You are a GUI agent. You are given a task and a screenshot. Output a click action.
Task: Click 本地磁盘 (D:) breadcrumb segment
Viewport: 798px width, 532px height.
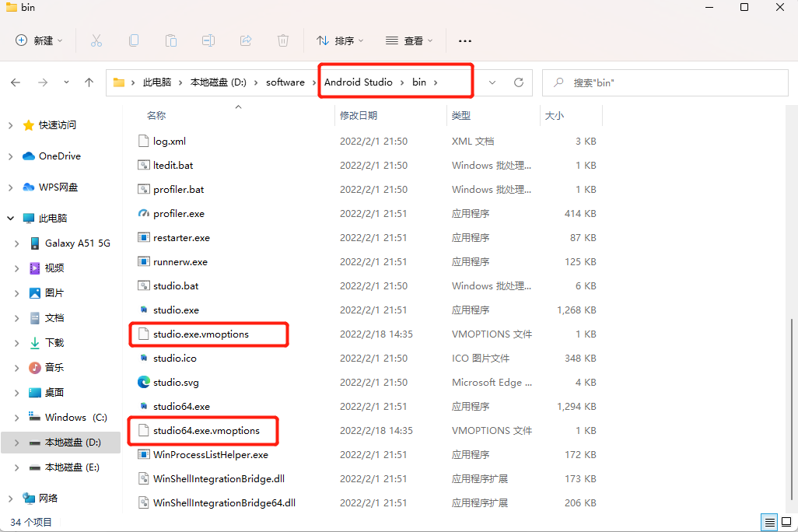pos(219,82)
